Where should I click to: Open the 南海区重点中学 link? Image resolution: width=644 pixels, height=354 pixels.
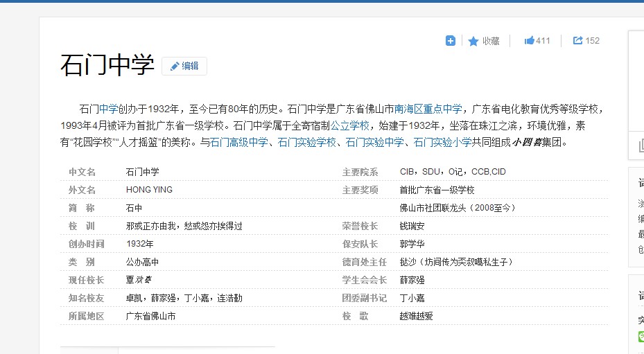428,109
